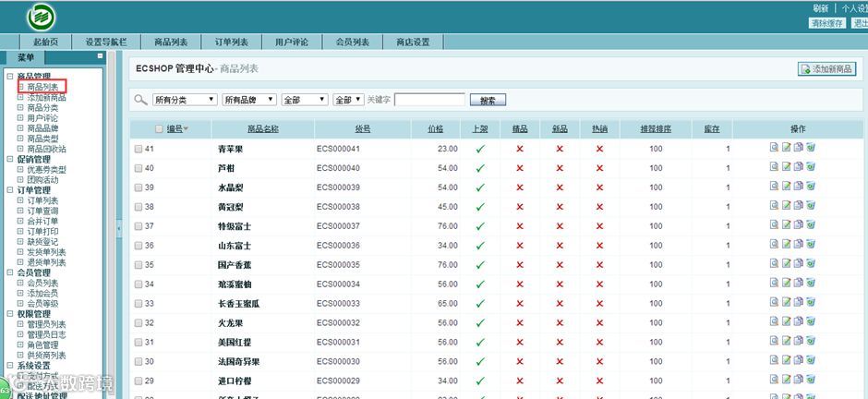Click the trash icon for 琼溪蜜柚
Viewport: 868px width, 399px height.
pos(811,283)
